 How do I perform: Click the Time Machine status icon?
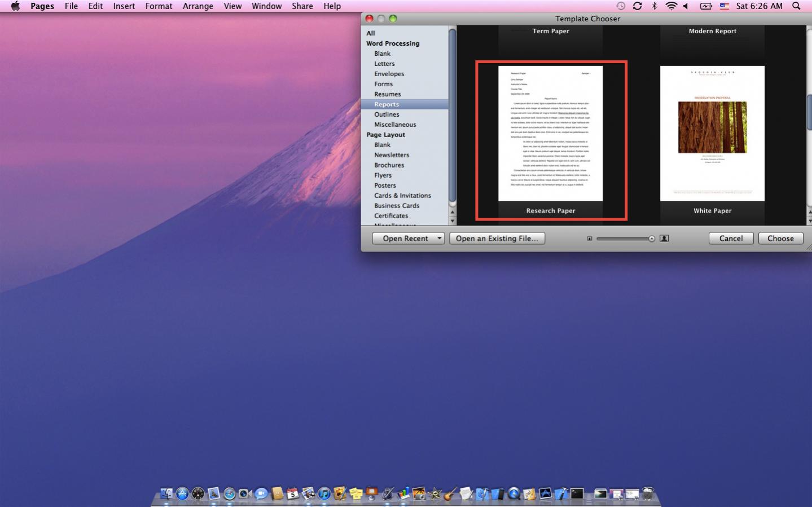click(621, 6)
